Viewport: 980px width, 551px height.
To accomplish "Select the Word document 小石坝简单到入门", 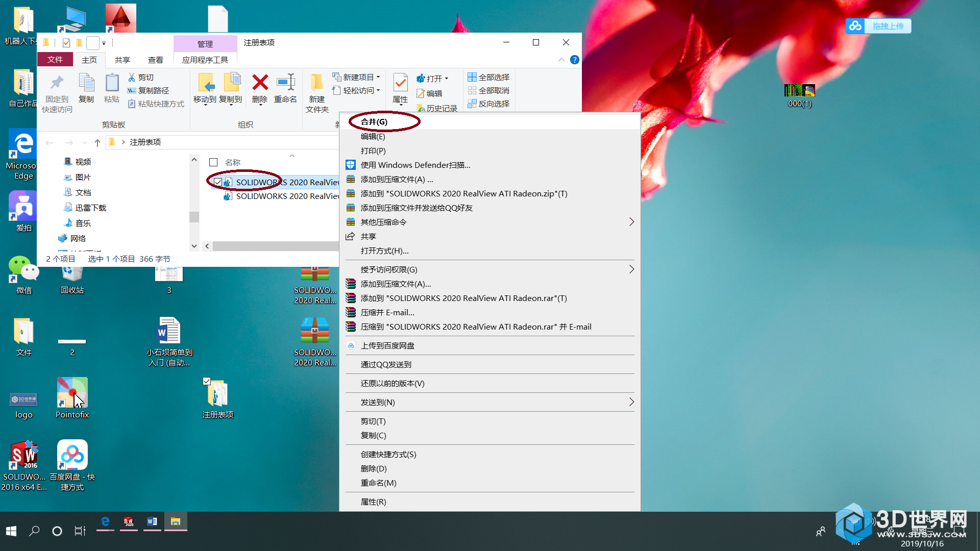I will click(169, 342).
